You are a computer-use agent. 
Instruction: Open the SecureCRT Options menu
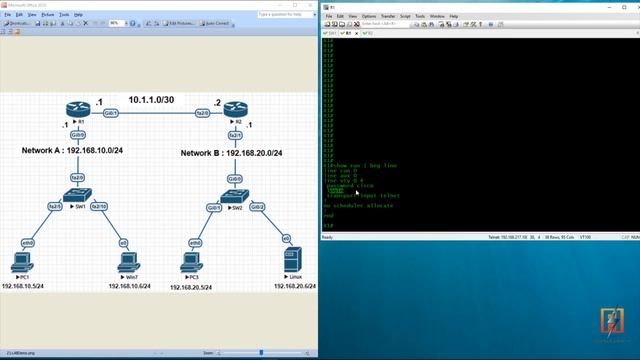click(369, 16)
